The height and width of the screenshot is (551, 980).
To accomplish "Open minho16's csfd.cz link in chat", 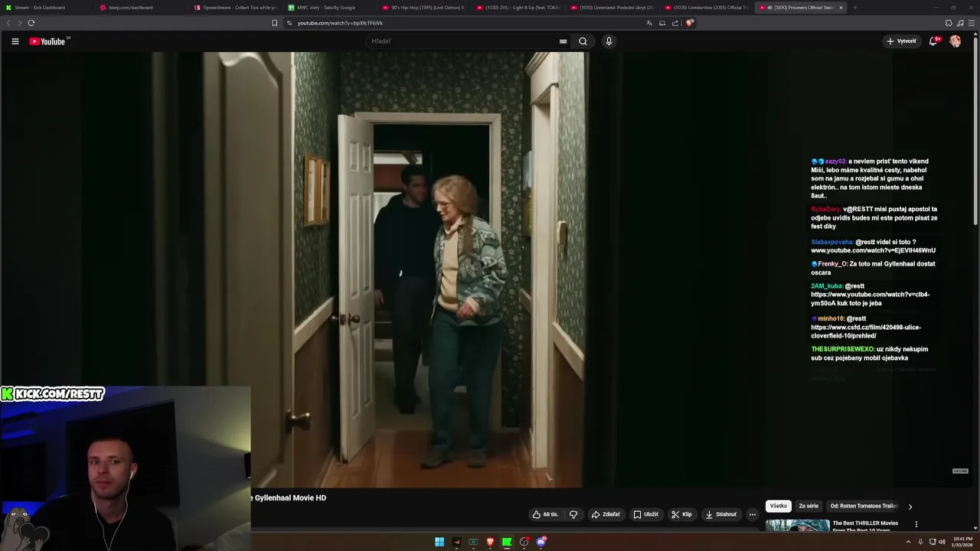I will point(866,331).
